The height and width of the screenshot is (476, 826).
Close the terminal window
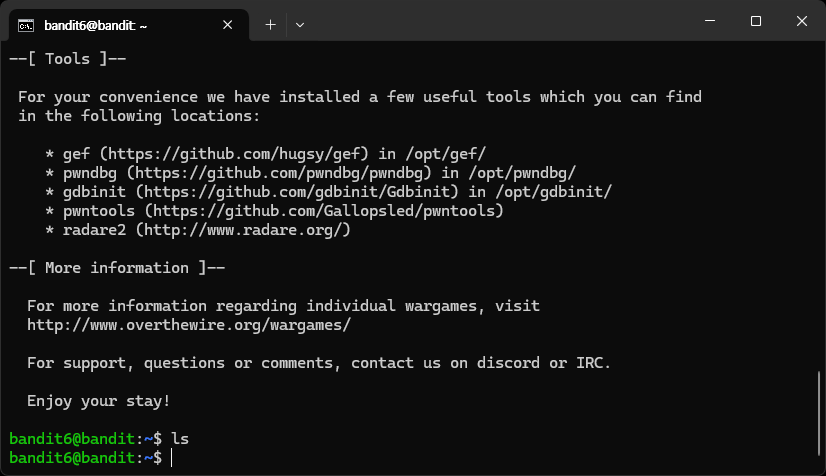pos(802,21)
